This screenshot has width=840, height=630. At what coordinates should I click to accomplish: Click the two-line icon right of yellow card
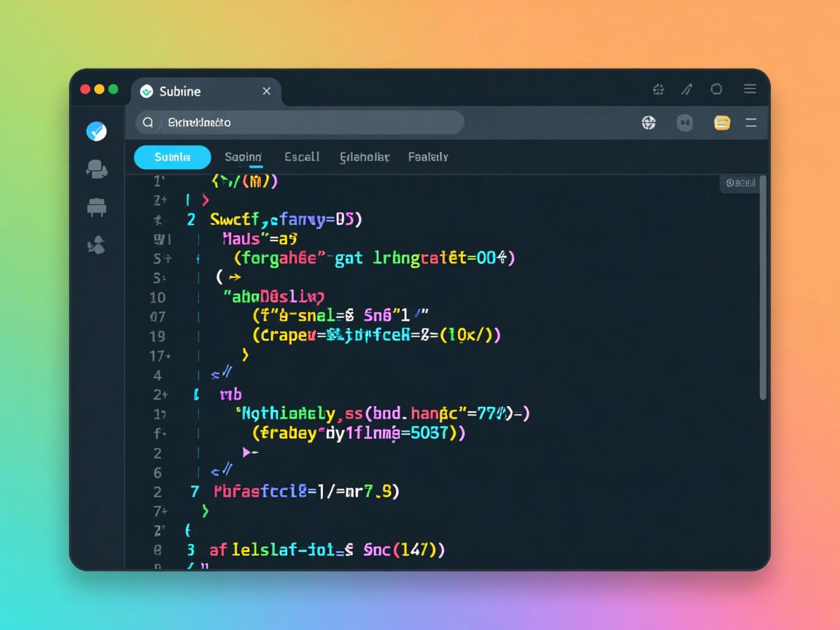click(750, 123)
